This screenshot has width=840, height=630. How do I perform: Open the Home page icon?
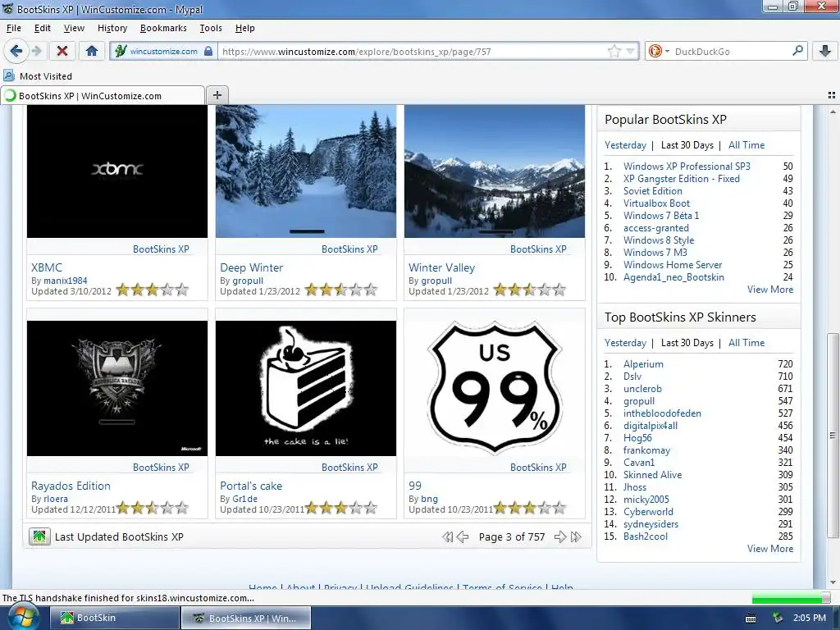[92, 52]
